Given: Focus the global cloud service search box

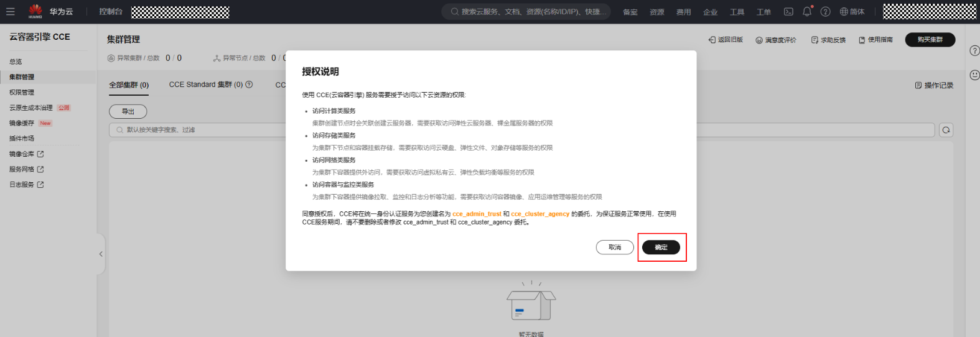Looking at the screenshot, I should (526, 11).
